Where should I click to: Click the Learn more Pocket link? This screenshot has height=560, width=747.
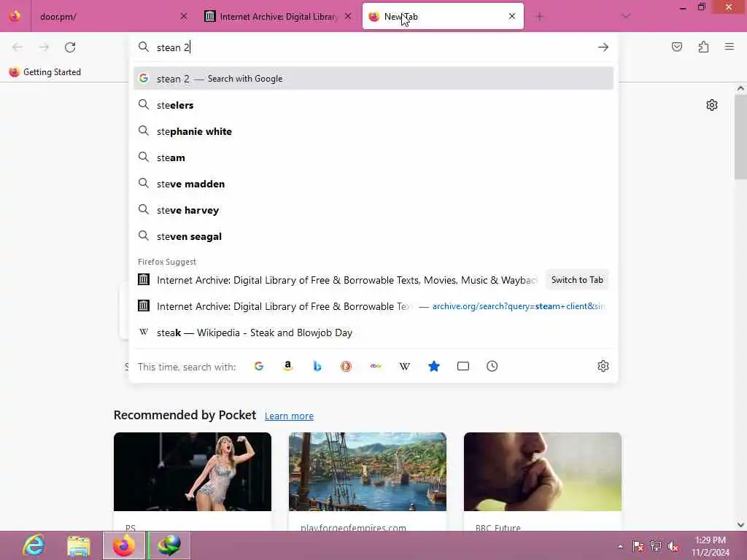click(x=289, y=416)
